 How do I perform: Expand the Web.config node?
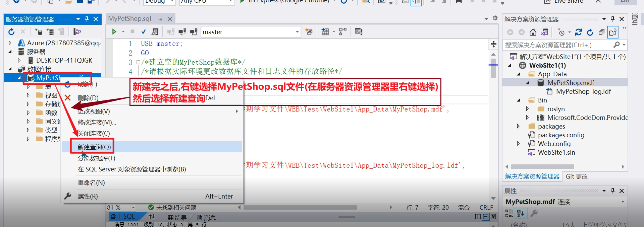click(x=518, y=144)
